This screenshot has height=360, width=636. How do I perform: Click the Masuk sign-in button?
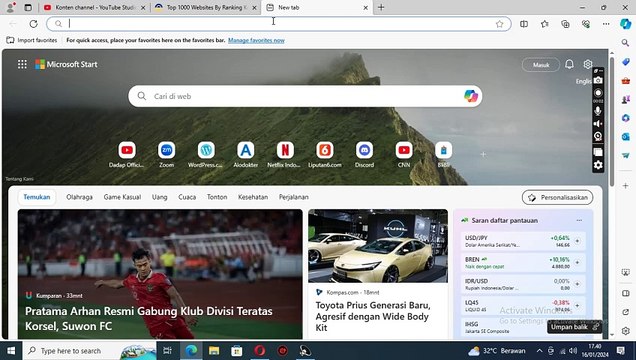(541, 64)
